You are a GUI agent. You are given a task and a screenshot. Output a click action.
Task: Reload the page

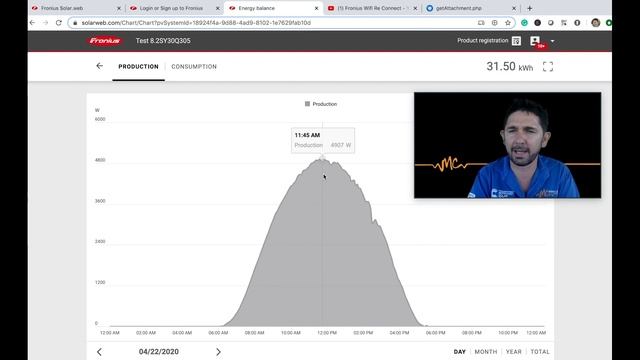[x=59, y=23]
